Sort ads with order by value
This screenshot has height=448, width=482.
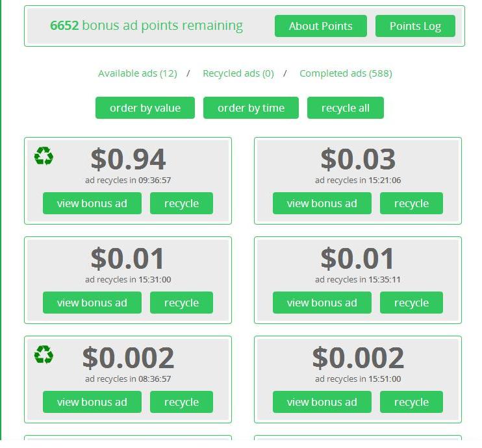tap(145, 108)
